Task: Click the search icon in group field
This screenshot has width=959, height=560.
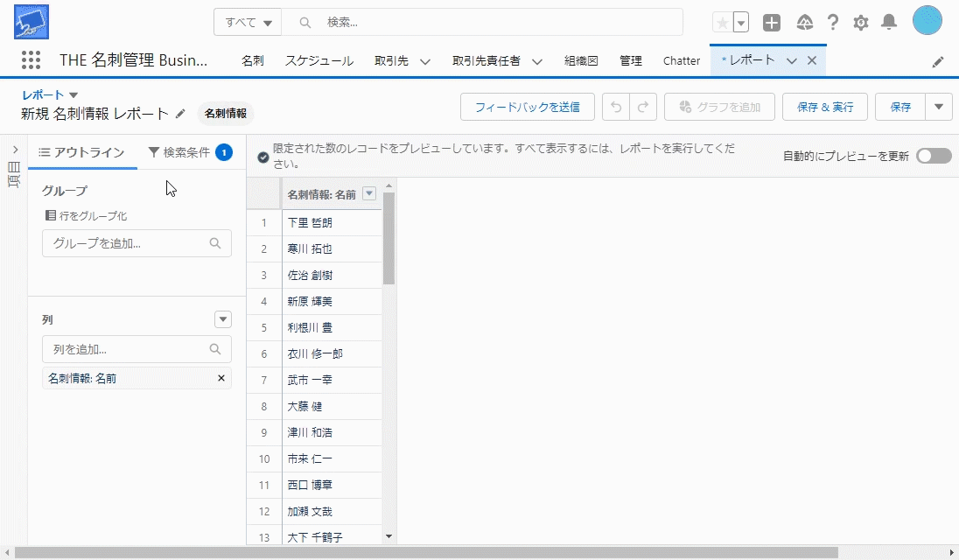Action: [x=215, y=243]
